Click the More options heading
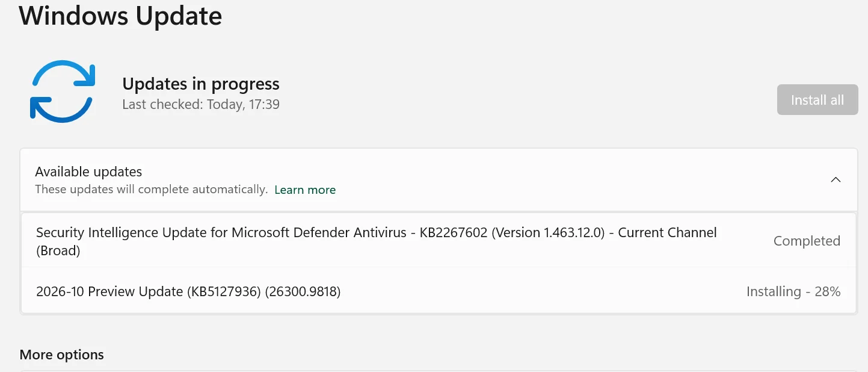Viewport: 868px width, 372px height. 61,355
